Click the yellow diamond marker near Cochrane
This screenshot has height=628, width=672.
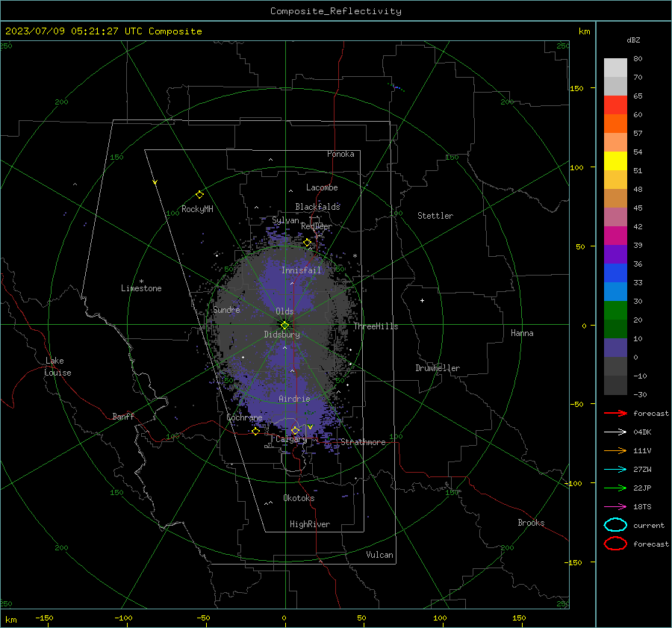click(x=255, y=432)
